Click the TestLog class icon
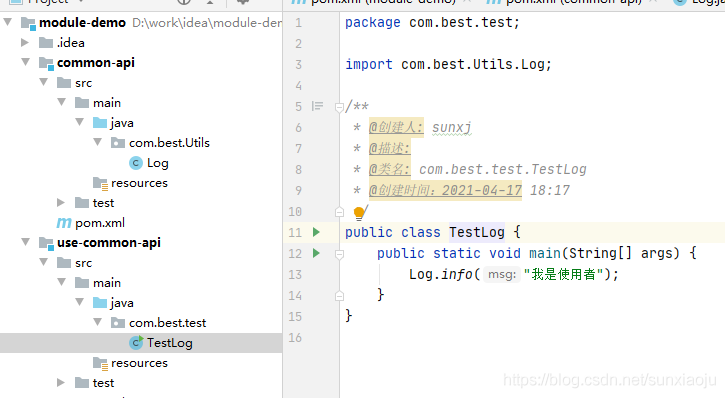The width and height of the screenshot is (725, 398). point(136,343)
